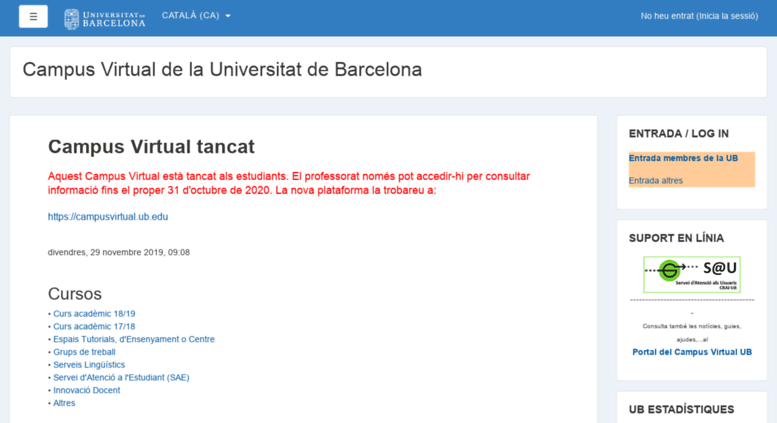
Task: Click the red closure notice paragraph
Action: pos(289,183)
